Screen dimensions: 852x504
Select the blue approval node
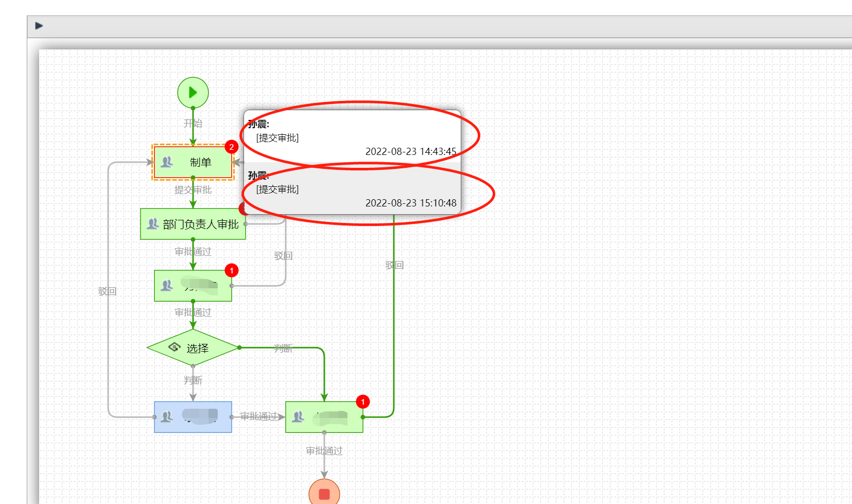[193, 417]
